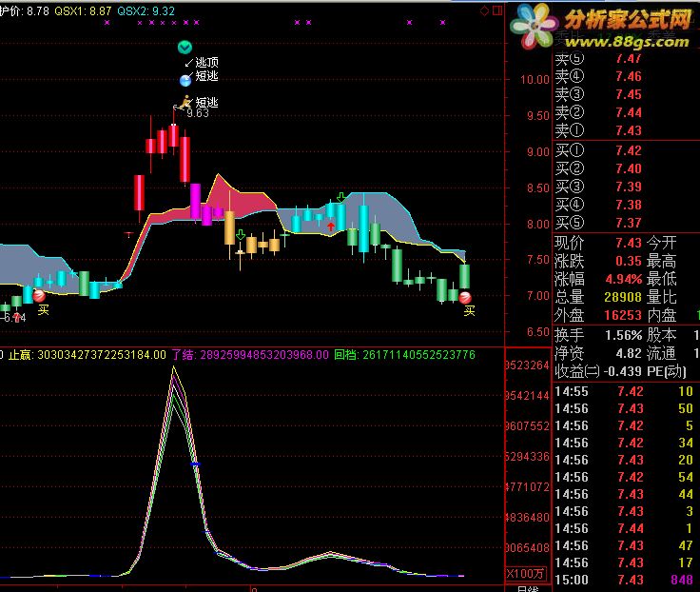Click the 外盘 16253 value
The height and width of the screenshot is (592, 700).
pos(623,315)
